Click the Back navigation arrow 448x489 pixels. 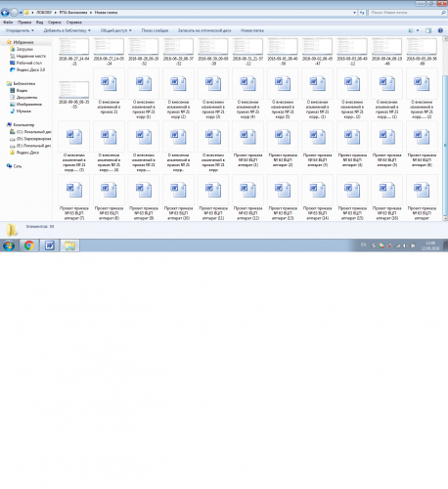[5, 13]
